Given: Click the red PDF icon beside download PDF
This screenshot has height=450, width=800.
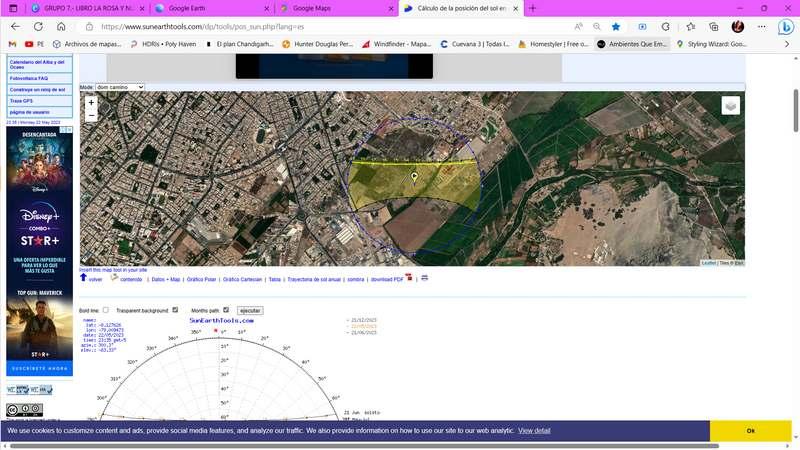Looking at the screenshot, I should click(409, 277).
